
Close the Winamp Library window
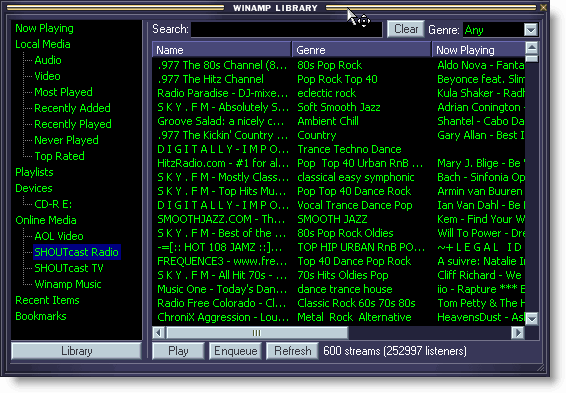click(543, 7)
